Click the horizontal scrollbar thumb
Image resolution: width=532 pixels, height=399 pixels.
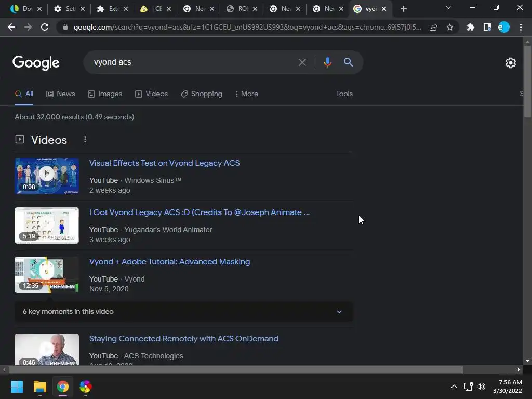(x=236, y=369)
